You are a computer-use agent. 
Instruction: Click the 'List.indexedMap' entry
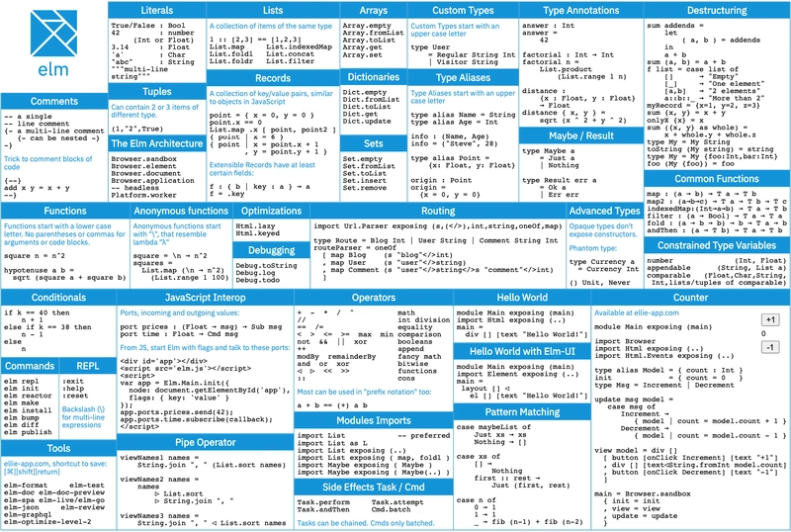tap(300, 46)
